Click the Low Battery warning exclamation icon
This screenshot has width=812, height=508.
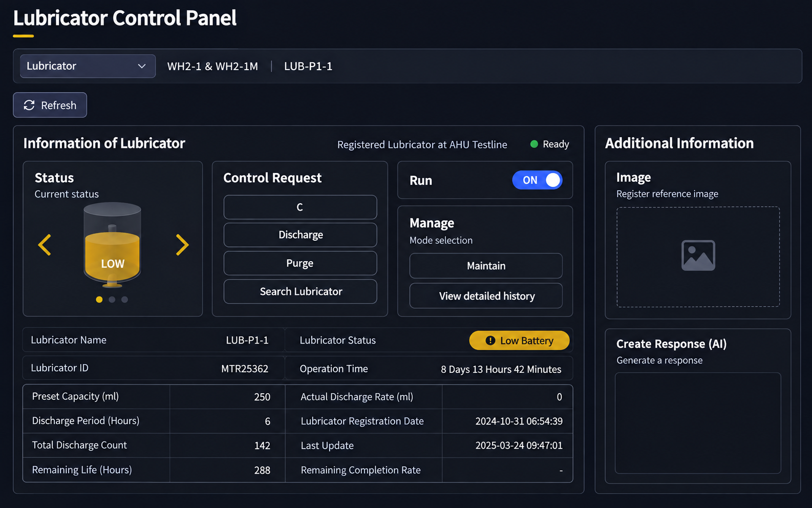coord(490,341)
